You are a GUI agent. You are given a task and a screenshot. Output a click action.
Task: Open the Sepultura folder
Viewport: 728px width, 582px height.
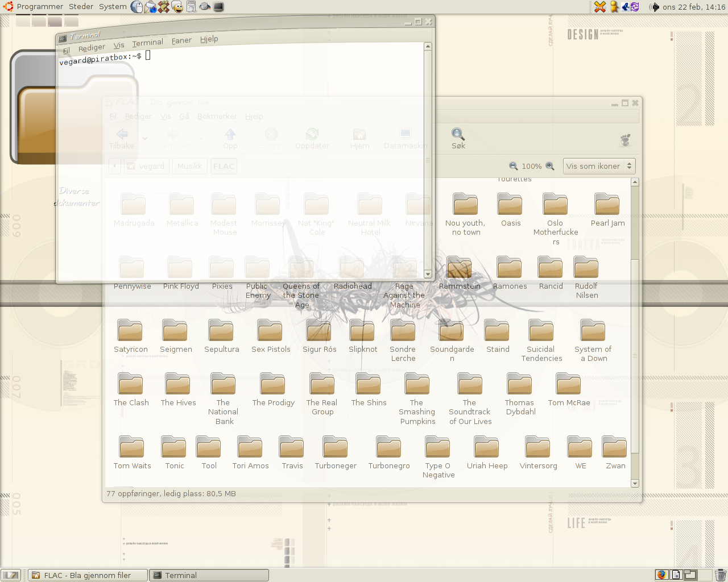pos(221,336)
